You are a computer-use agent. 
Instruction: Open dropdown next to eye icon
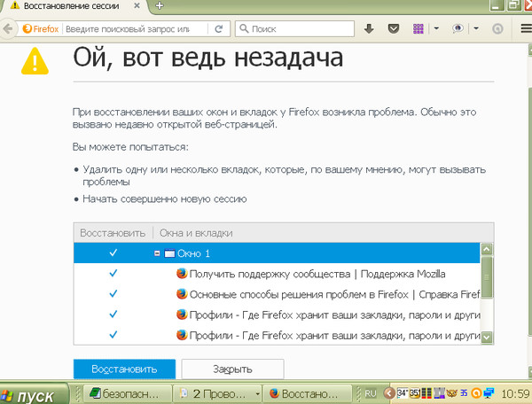476,28
